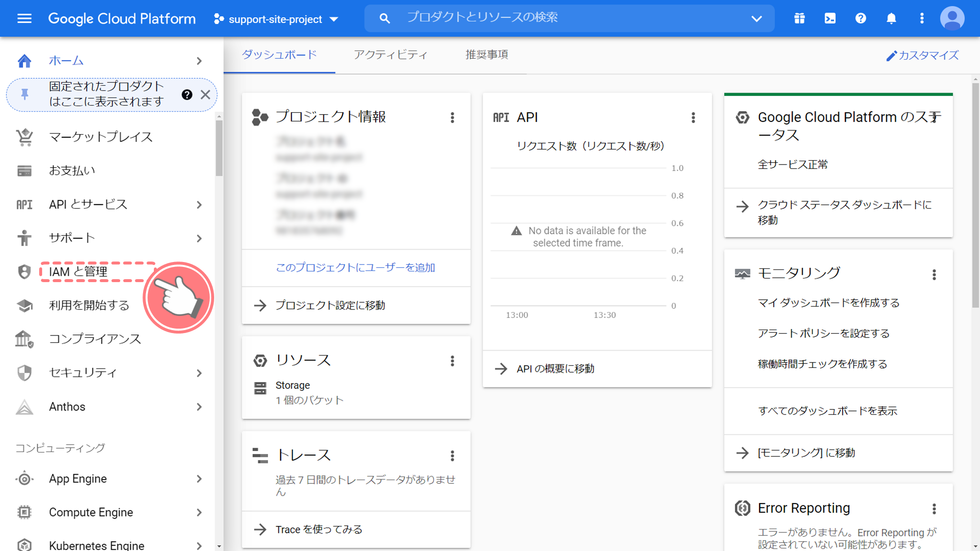Click アラート ポリシーを設定する
The height and width of the screenshot is (551, 980).
(x=824, y=334)
